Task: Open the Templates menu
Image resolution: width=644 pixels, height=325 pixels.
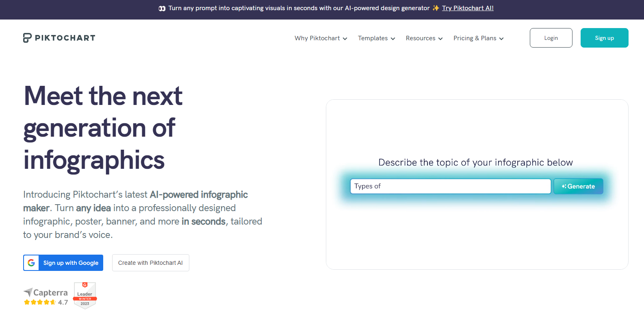Action: pyautogui.click(x=377, y=38)
